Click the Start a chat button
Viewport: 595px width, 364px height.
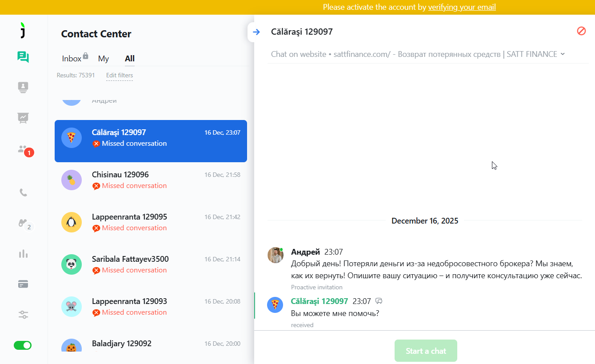click(426, 351)
